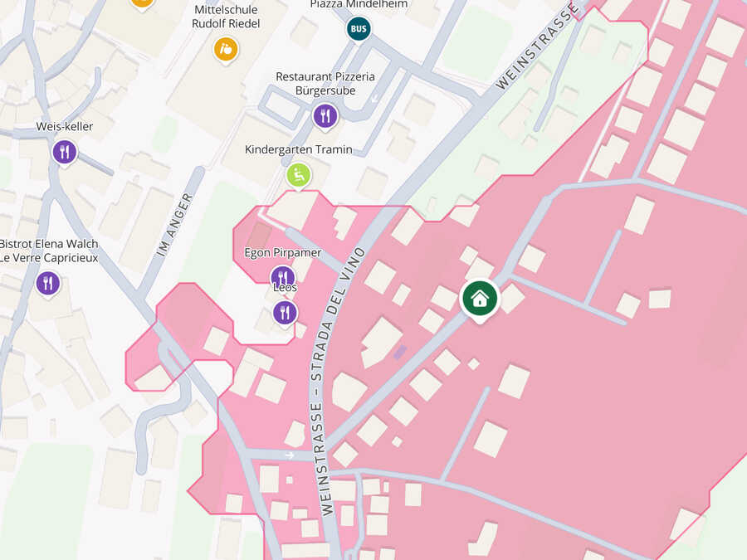
Task: Click the Egon Pirpamer label text
Action: click(x=283, y=253)
